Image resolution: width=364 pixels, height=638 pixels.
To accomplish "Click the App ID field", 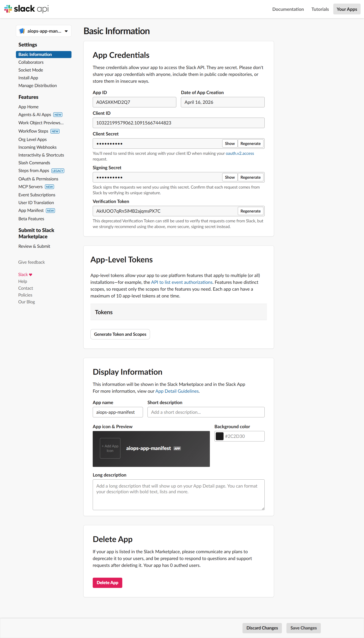I will 134,102.
